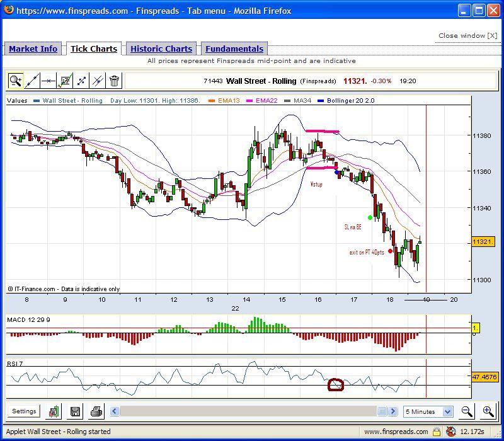
Task: Go to the Fundamentals tab
Action: coord(234,49)
